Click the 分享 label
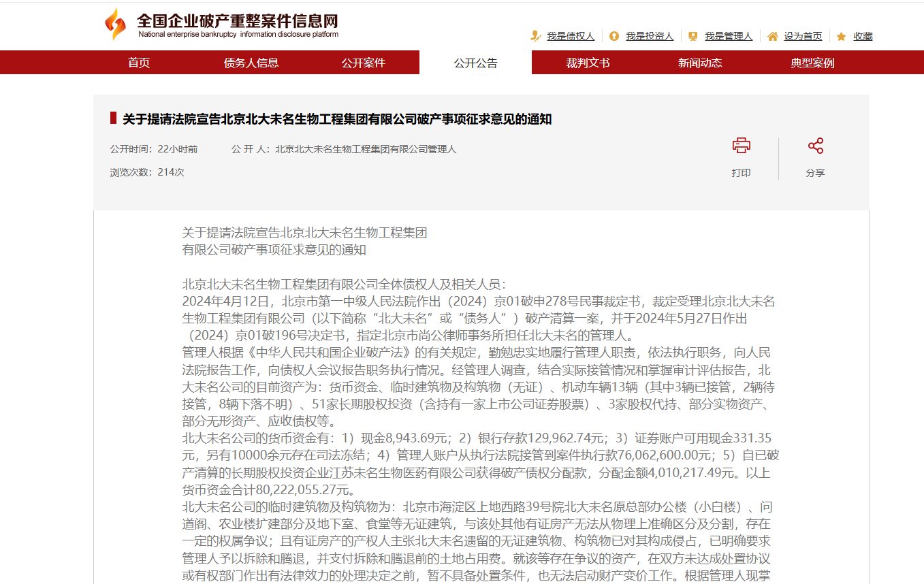The height and width of the screenshot is (584, 924). (x=815, y=173)
